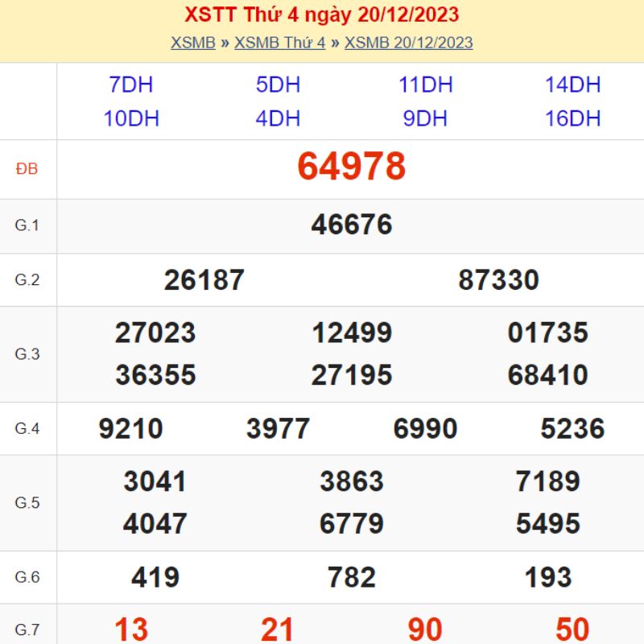Click the G.4 row label
644x644 pixels.
[27, 429]
